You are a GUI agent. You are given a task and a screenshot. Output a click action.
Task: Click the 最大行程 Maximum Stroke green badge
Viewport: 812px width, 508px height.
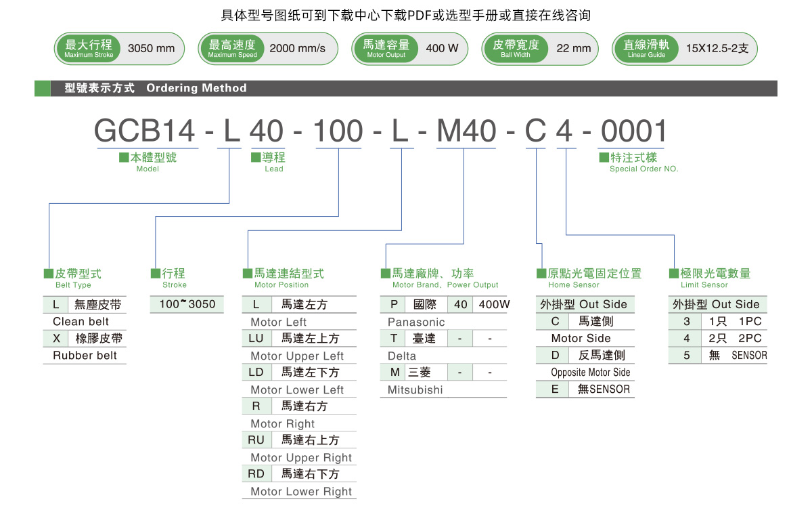89,48
